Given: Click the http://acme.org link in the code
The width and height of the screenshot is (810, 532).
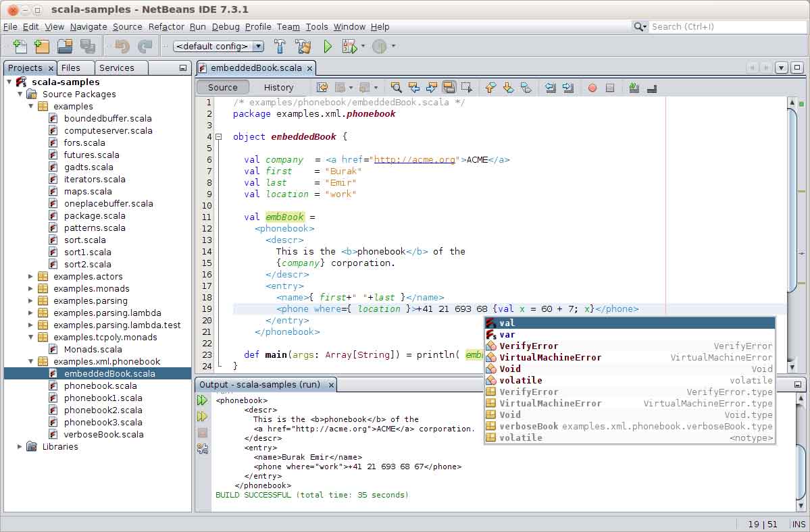Looking at the screenshot, I should 415,160.
